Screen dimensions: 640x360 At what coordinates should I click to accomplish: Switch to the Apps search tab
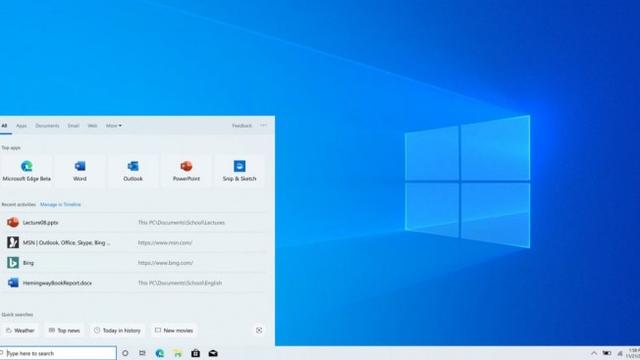[21, 126]
